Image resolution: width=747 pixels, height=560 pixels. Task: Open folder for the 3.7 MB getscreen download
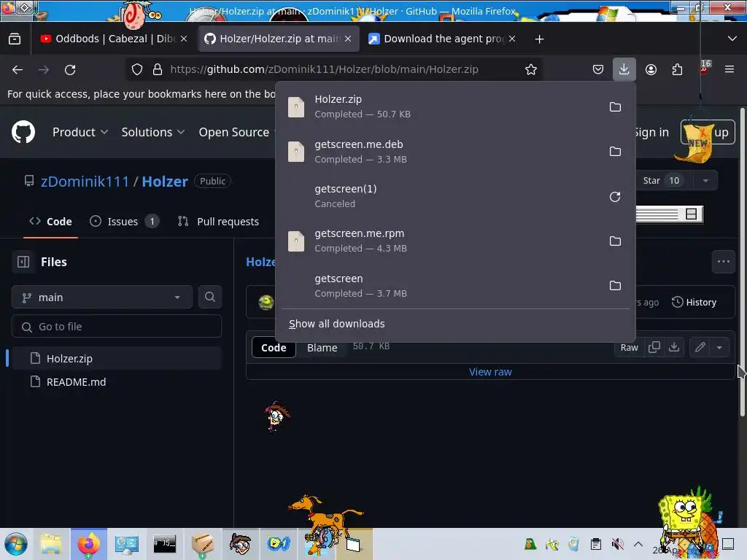tap(615, 286)
